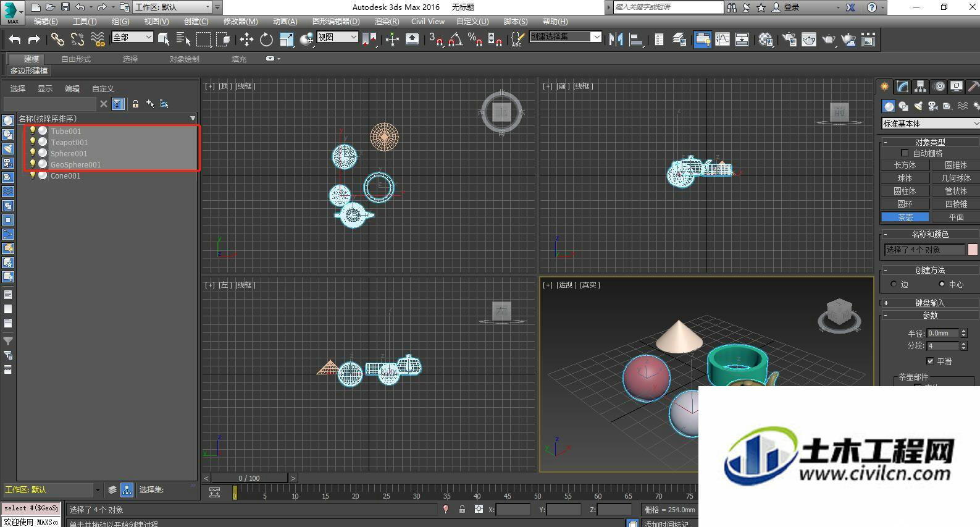Open the 视图 reference coordinate dropdown
The image size is (980, 527).
point(337,37)
